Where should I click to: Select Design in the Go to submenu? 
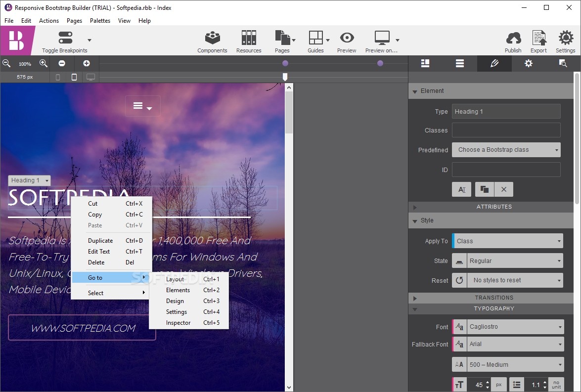click(189, 301)
